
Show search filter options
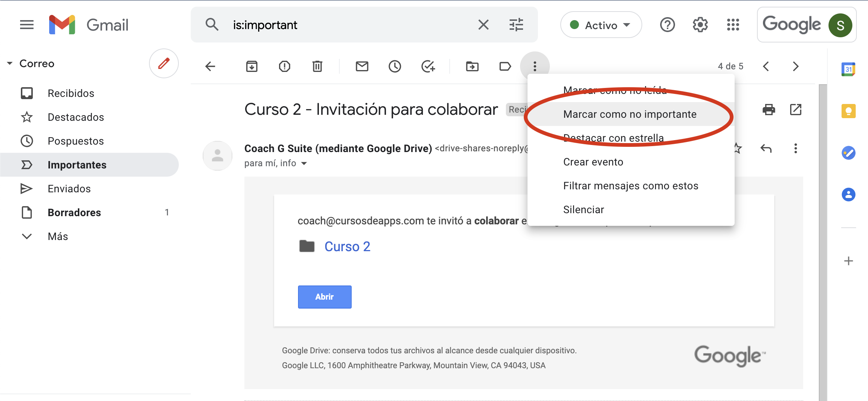[x=516, y=25]
